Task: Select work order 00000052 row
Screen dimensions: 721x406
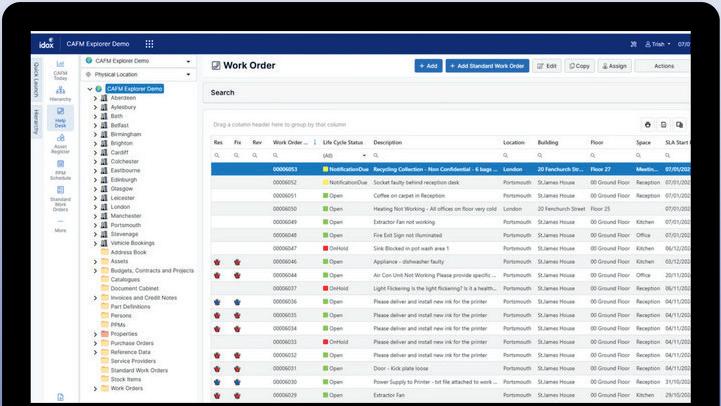Action: (451, 183)
